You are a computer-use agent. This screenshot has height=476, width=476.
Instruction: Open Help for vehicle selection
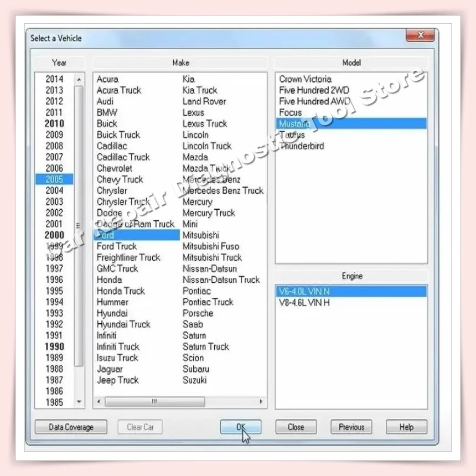click(x=406, y=427)
